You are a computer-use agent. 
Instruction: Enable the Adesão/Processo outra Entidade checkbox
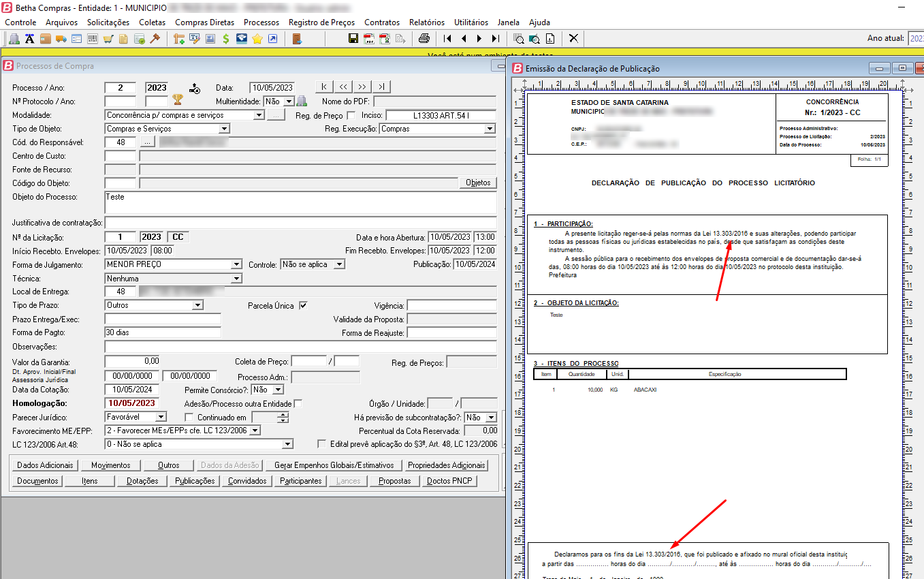tap(298, 404)
